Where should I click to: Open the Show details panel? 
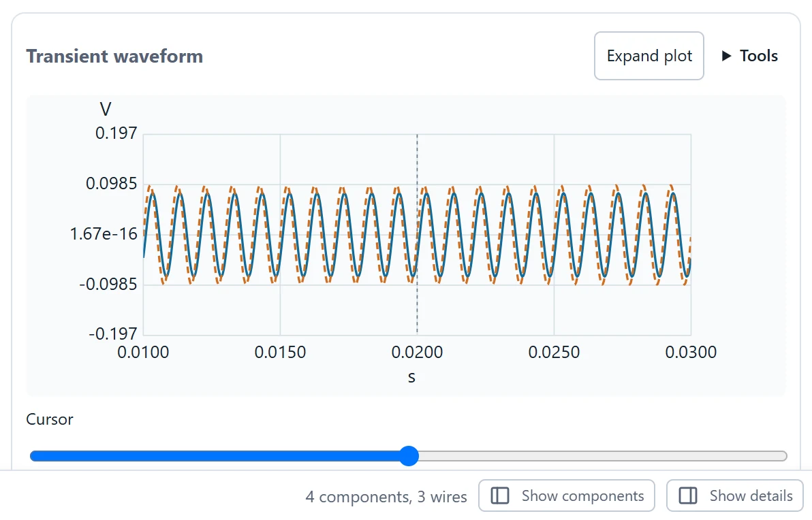735,495
